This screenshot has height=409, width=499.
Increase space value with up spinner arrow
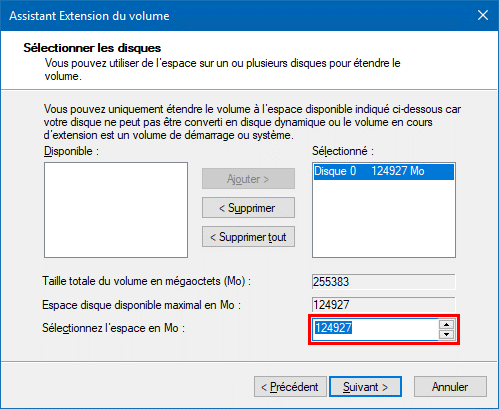click(x=447, y=324)
